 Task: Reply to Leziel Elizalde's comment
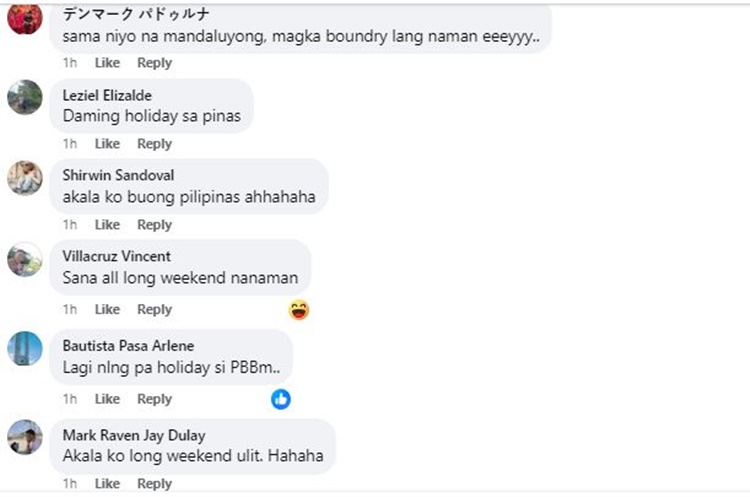click(x=154, y=144)
